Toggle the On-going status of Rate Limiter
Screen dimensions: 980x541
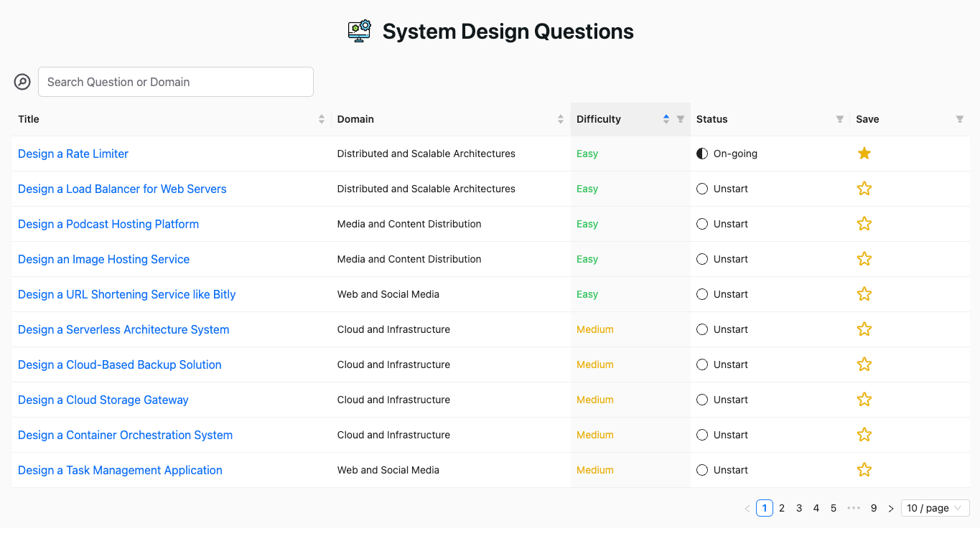pos(702,154)
